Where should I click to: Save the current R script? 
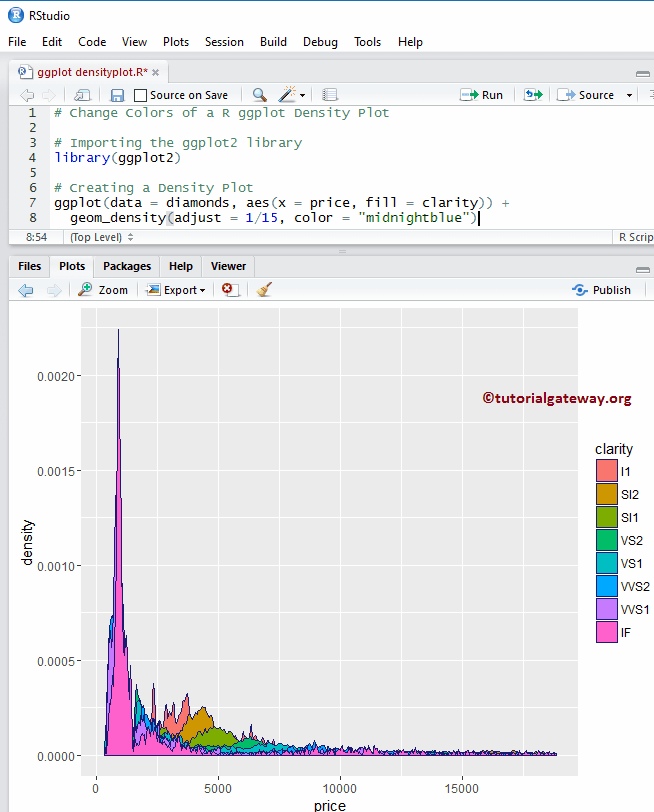click(x=118, y=95)
